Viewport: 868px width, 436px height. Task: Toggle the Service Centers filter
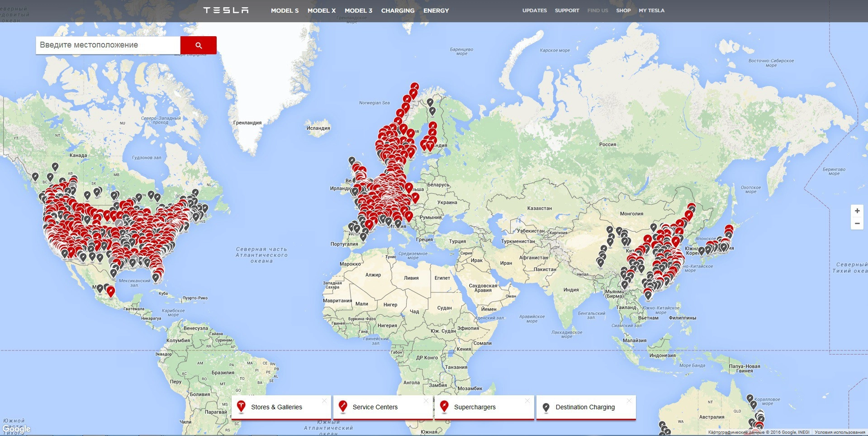point(375,407)
